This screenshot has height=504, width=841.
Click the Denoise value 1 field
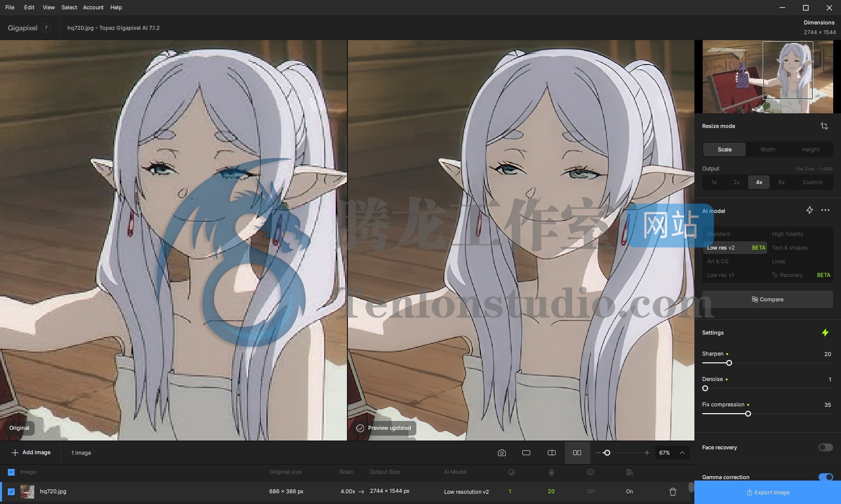[830, 379]
